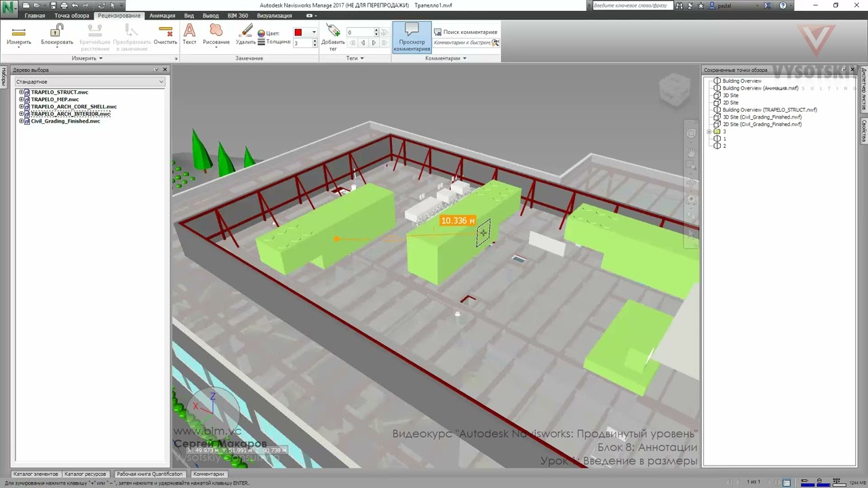This screenshot has height=488, width=868.
Task: Switch to the Главная ribbon tab
Action: coord(35,16)
